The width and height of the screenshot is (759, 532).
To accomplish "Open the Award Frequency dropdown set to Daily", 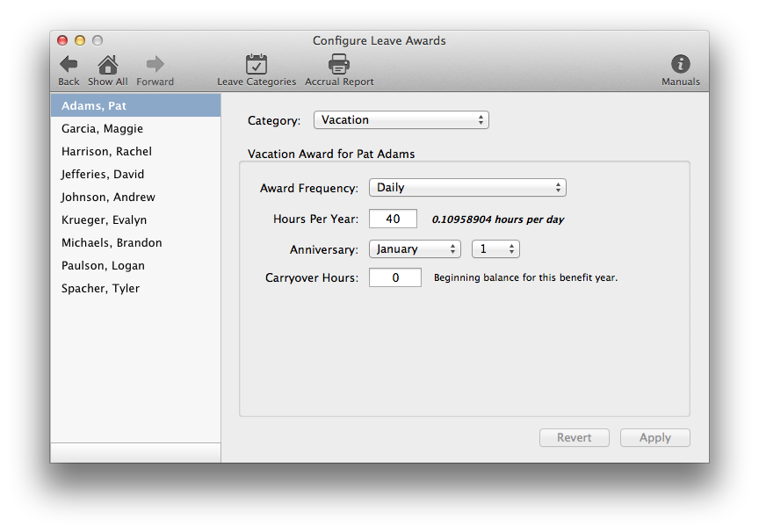I will [467, 188].
